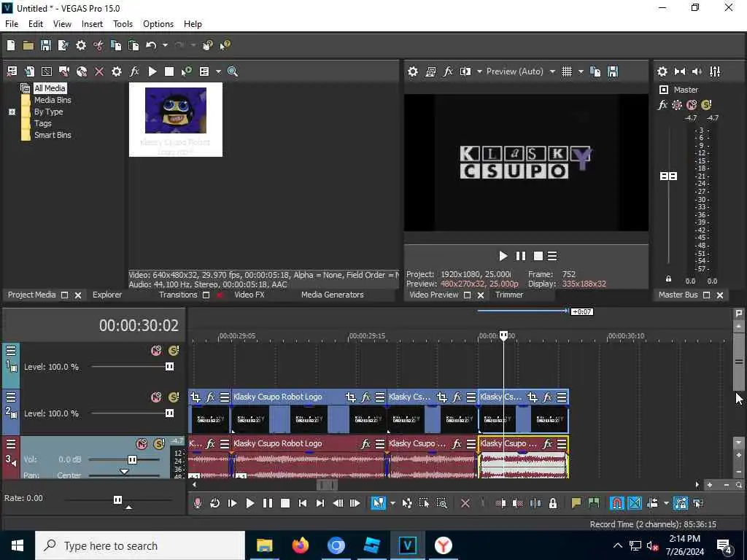Open the Tools menu
Viewport: 747px width, 560px height.
123,24
